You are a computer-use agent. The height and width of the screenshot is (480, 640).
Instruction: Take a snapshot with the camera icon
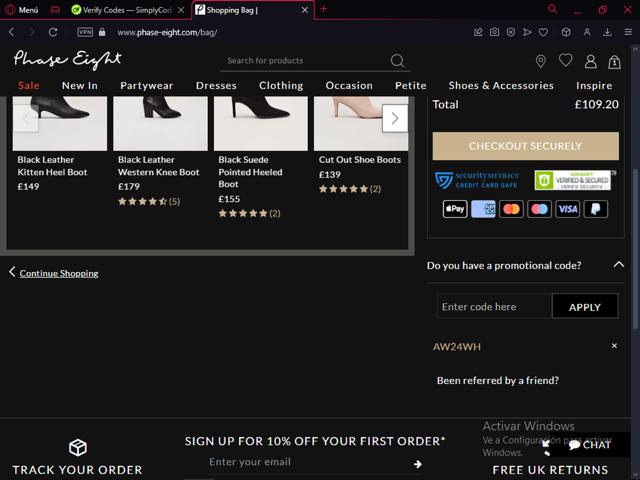494,32
